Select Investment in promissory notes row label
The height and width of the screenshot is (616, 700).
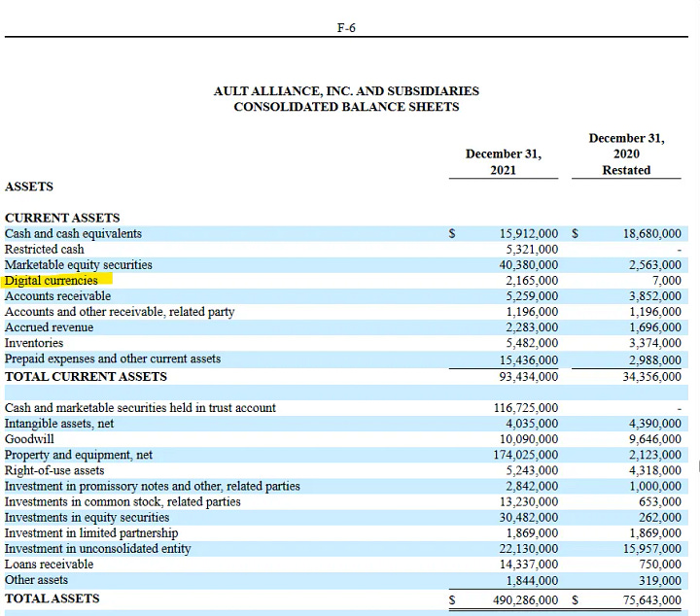click(153, 486)
